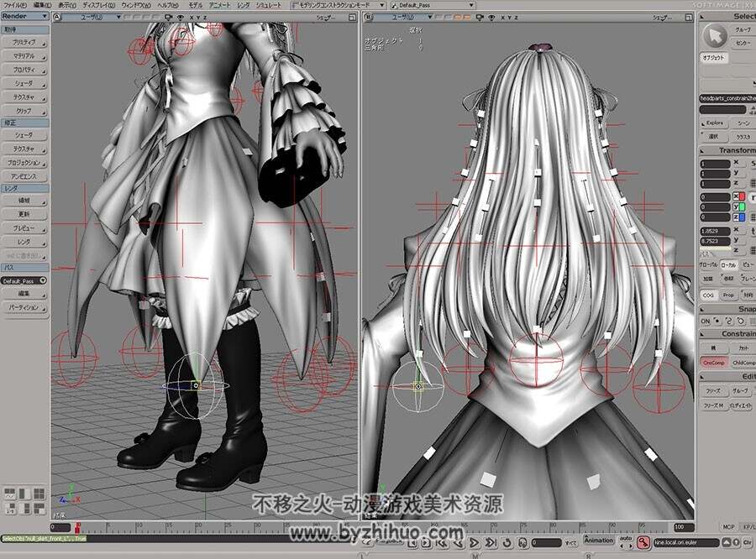756x559 pixels.
Task: Open the 表示 (View) menu
Action: tap(66, 5)
